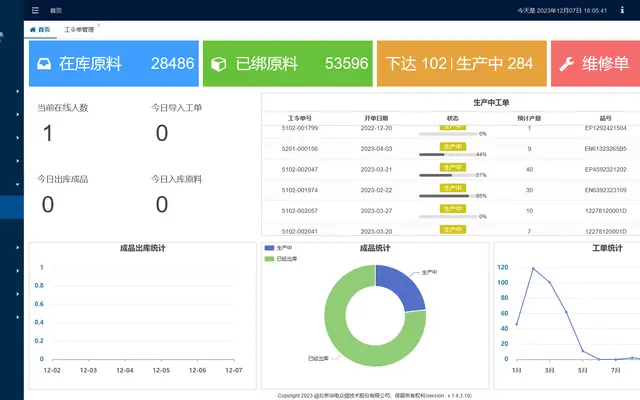Click the 5月 axis label in 工单统计

(582, 370)
